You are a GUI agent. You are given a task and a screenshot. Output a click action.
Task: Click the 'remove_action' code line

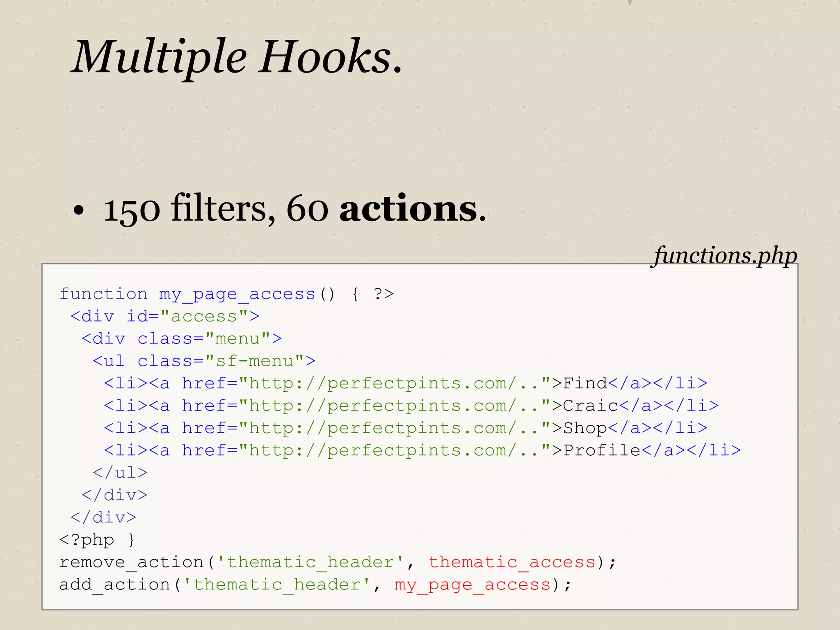[338, 562]
